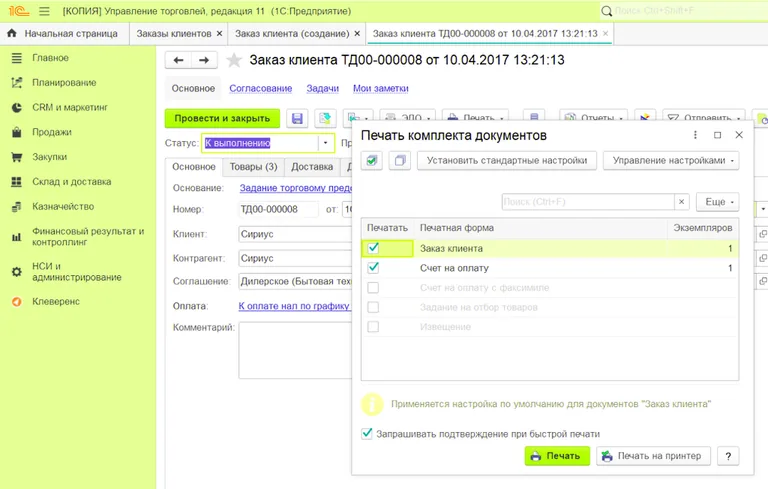Select the Доставка tab
This screenshot has height=489, width=768.
[312, 167]
